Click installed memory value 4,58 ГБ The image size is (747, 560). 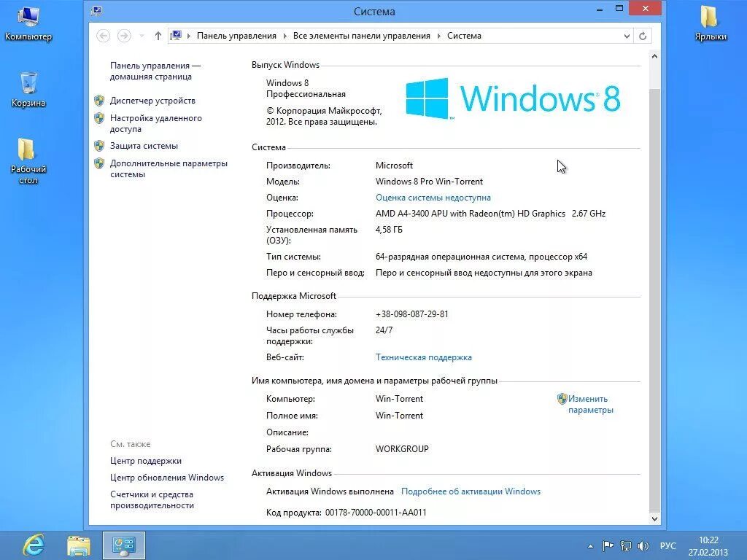point(389,230)
